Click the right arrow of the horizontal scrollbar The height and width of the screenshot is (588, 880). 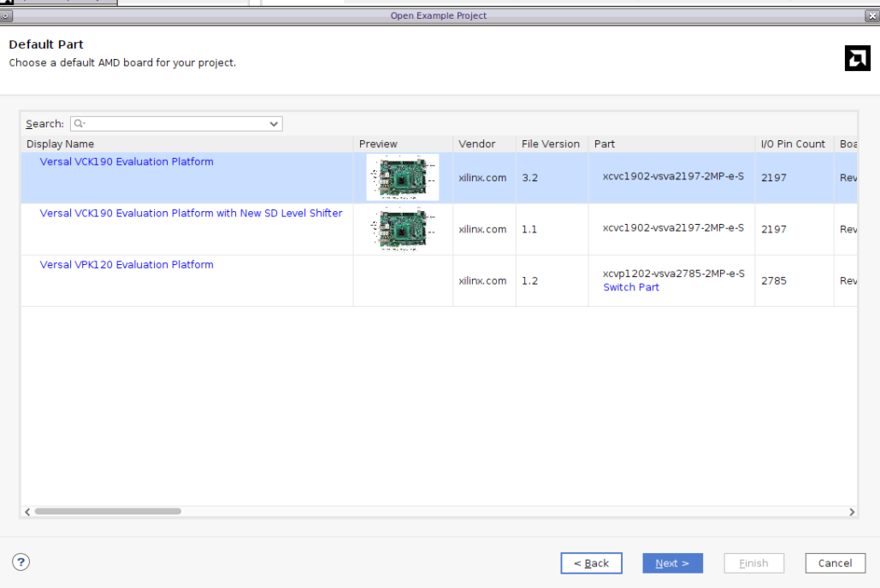coord(852,511)
